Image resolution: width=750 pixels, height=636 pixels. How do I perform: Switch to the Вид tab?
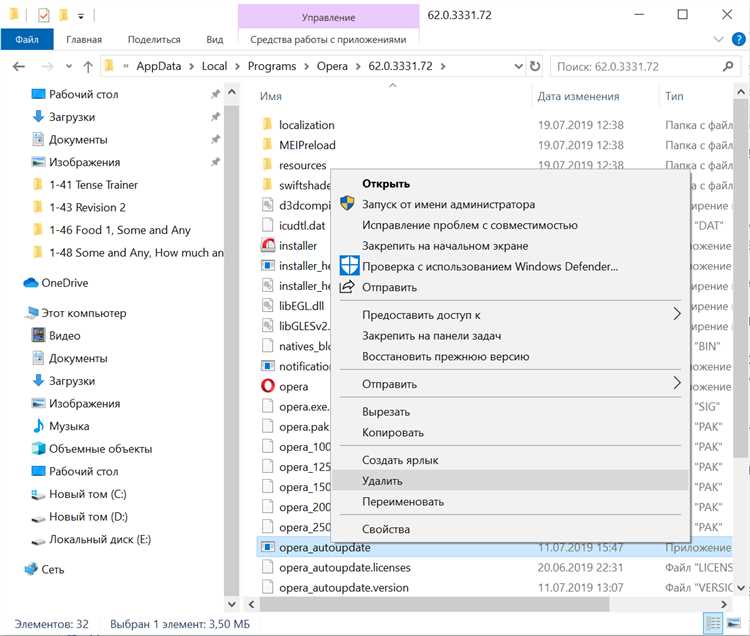(x=215, y=40)
